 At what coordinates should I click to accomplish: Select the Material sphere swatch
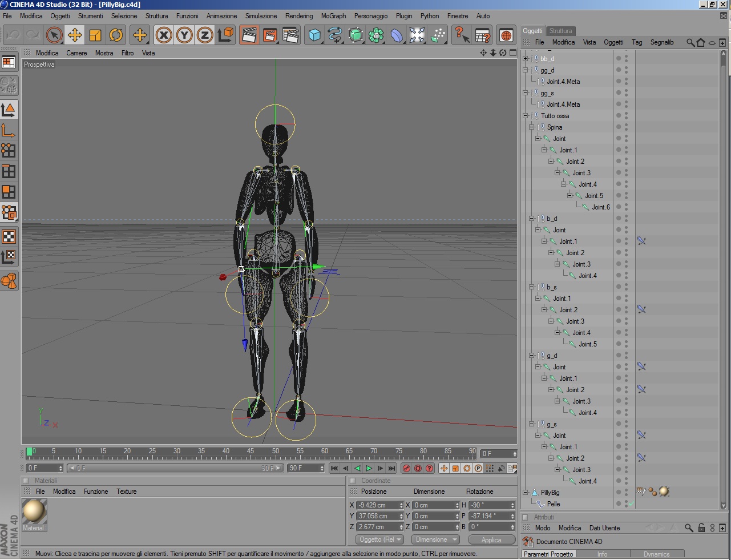[x=34, y=511]
